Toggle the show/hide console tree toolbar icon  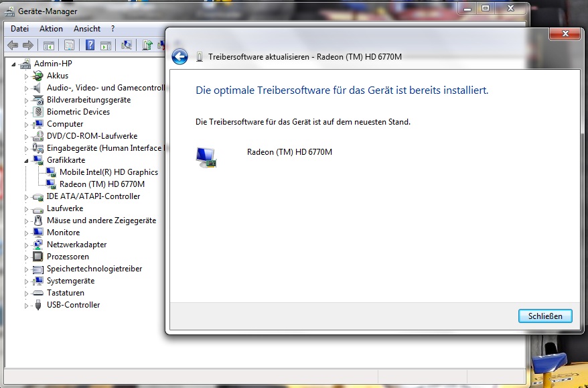point(49,46)
